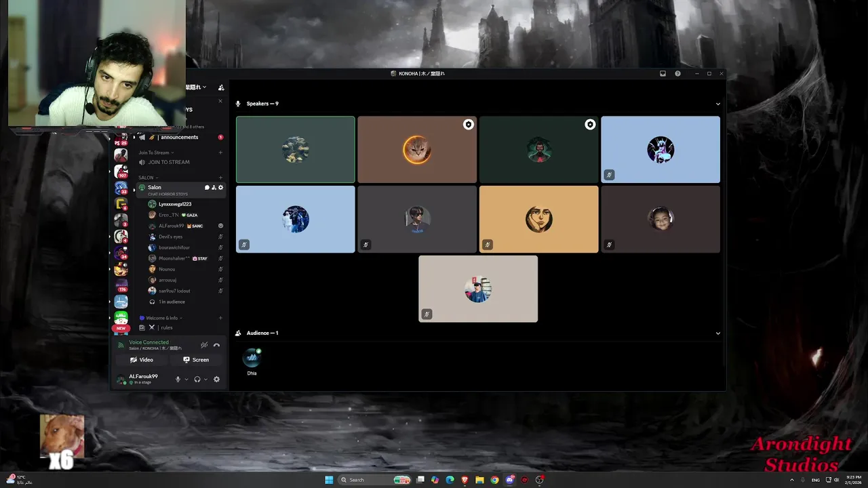This screenshot has width=868, height=488.
Task: Open the server icon with 107 badge
Action: 121,171
